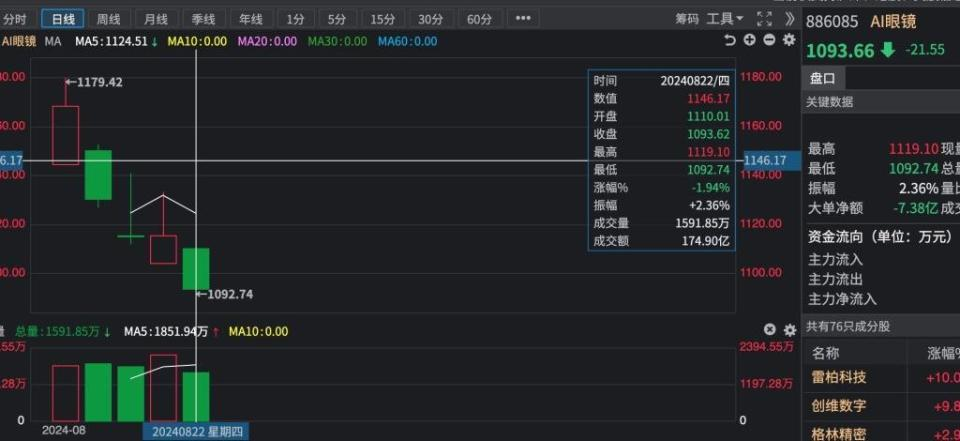Switch to 周线 weekly chart tab
The width and height of the screenshot is (960, 441).
click(x=108, y=19)
